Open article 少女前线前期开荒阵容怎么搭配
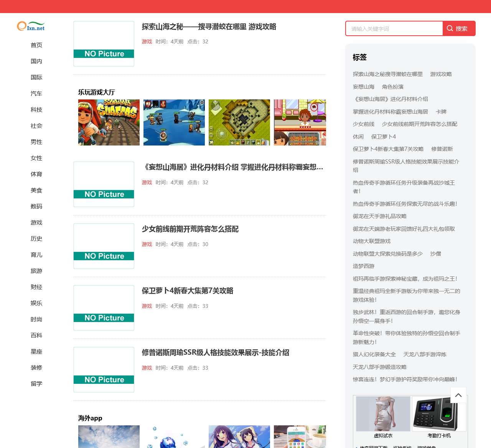Screen dimensions: 491x448 pos(190,229)
